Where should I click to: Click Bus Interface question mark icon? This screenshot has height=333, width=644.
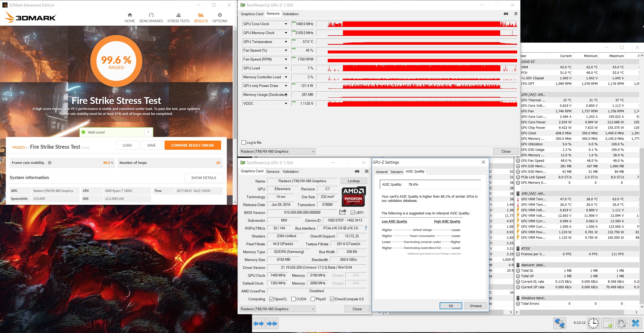[x=366, y=228]
